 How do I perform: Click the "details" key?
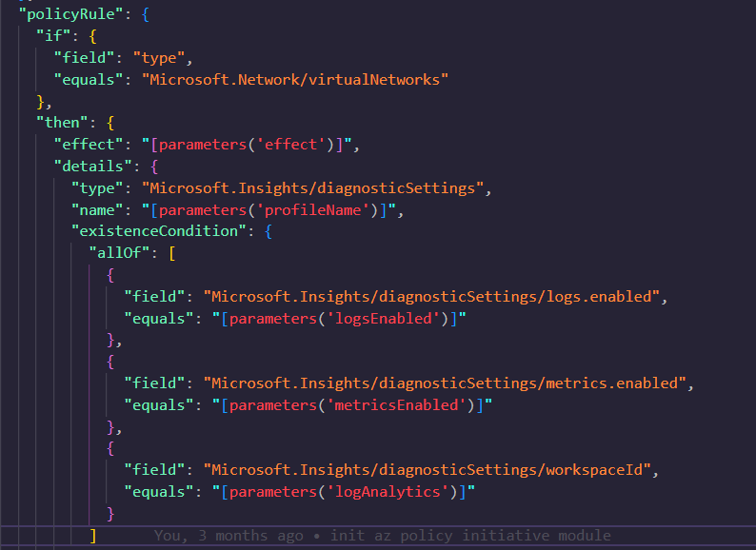point(93,166)
